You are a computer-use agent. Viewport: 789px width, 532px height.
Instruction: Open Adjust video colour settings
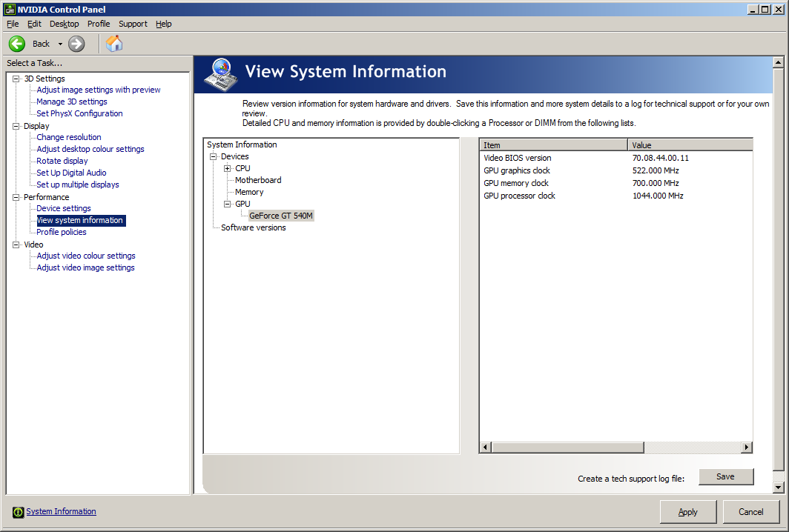coord(86,256)
